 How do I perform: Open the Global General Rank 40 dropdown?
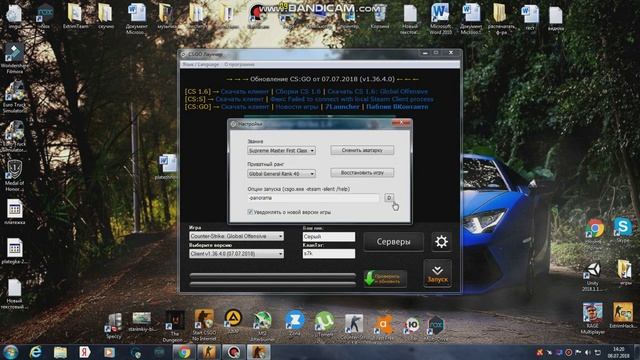click(281, 174)
